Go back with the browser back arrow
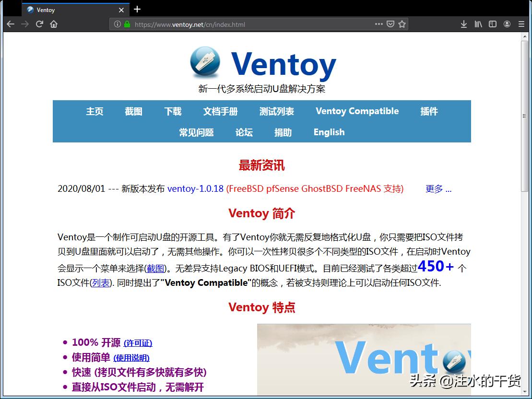The height and width of the screenshot is (399, 532). point(11,24)
